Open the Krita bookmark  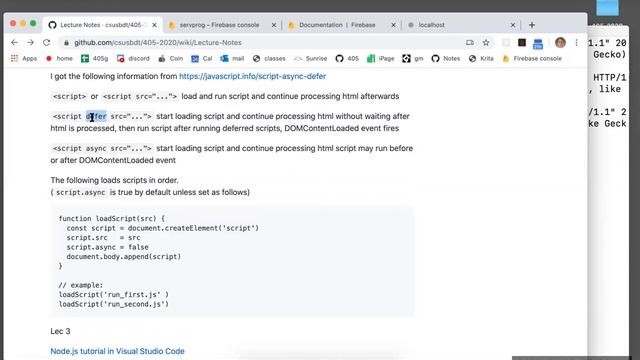click(482, 58)
